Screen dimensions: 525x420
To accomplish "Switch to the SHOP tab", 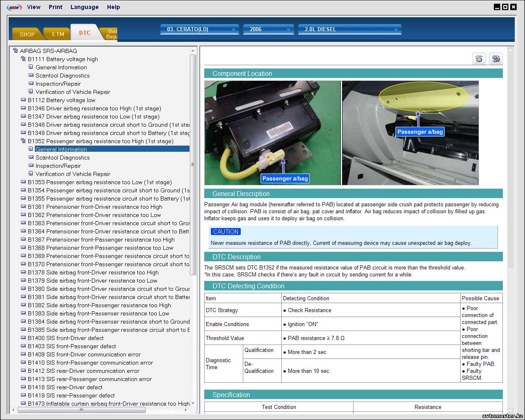I will click(x=27, y=34).
